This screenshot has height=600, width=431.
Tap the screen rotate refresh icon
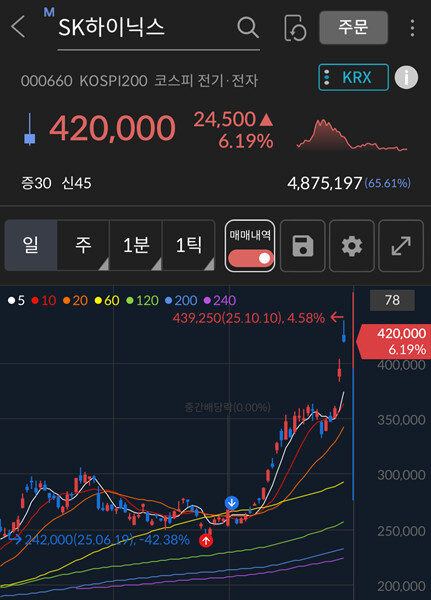tap(295, 28)
